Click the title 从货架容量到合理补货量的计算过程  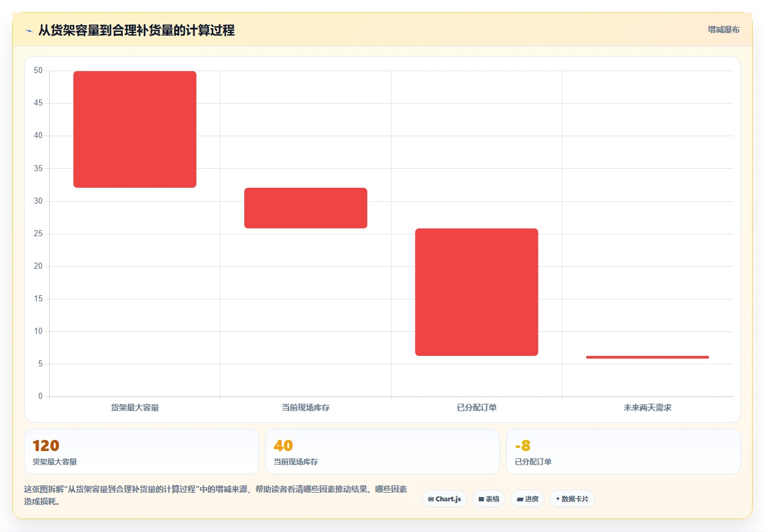point(136,30)
